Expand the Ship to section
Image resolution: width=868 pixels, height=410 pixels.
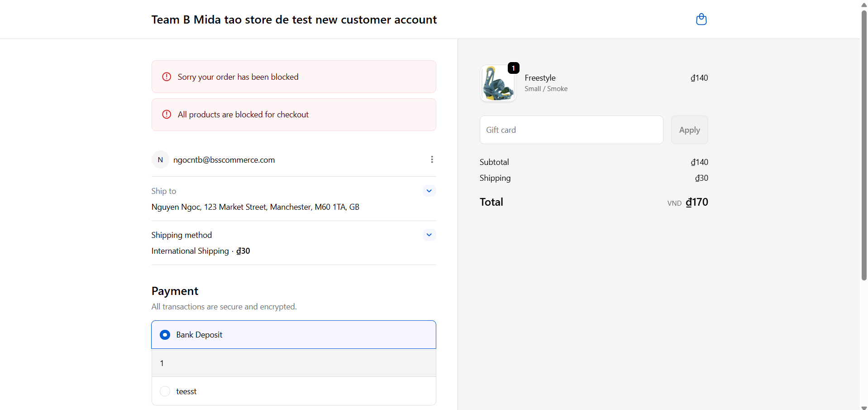pos(429,191)
